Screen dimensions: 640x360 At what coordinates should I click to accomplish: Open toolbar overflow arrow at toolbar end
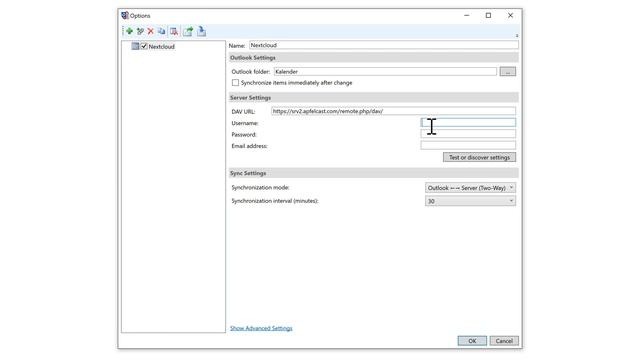(517, 36)
